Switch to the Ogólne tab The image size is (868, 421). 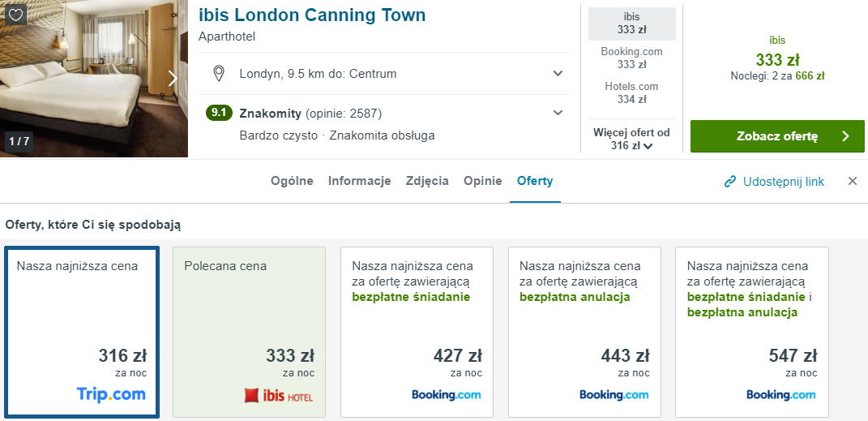coord(292,181)
